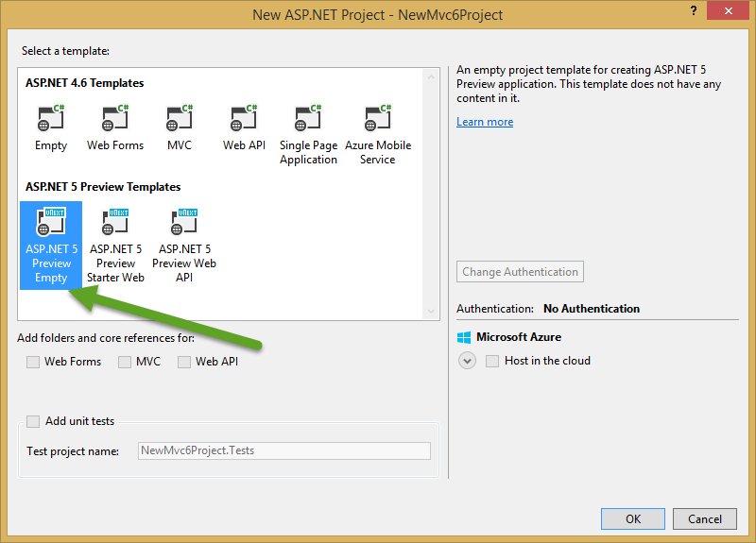Click the OK button
Image resolution: width=756 pixels, height=543 pixels.
pyautogui.click(x=633, y=518)
